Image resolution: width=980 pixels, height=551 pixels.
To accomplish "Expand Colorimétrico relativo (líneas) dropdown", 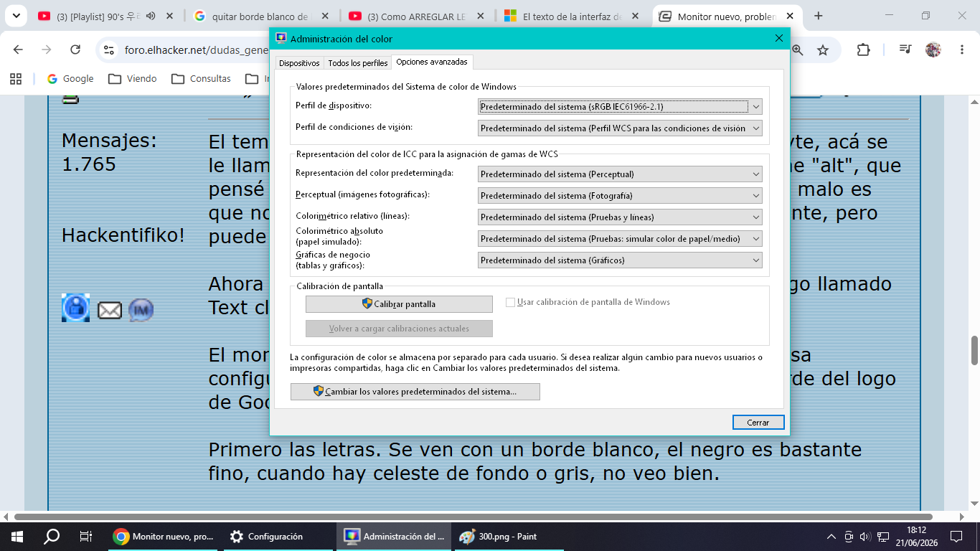I will [x=620, y=217].
